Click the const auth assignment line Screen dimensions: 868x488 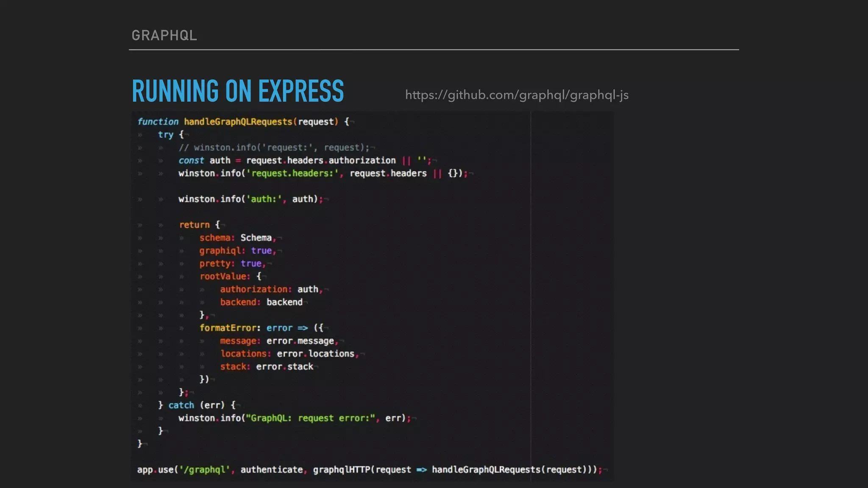(x=305, y=161)
